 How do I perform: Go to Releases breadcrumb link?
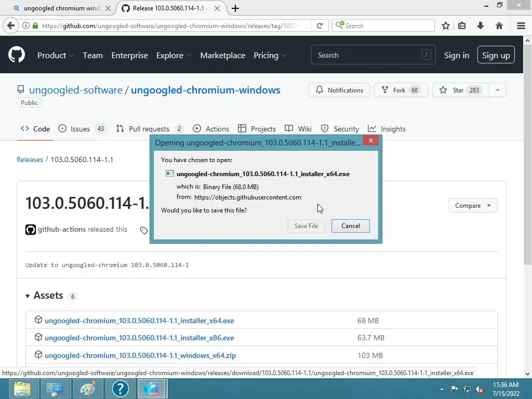pyautogui.click(x=30, y=159)
